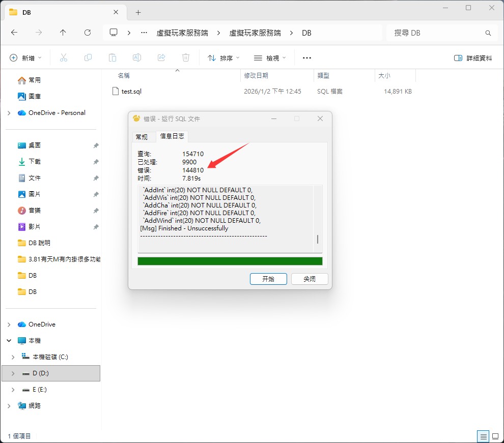
Task: Close the DB tab
Action: (116, 12)
